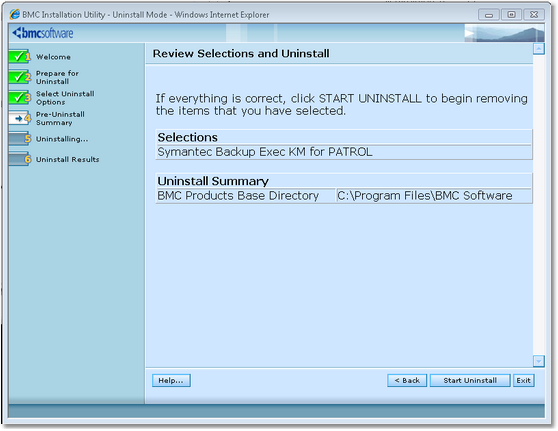
Task: Select the Welcome step label
Action: (x=53, y=57)
